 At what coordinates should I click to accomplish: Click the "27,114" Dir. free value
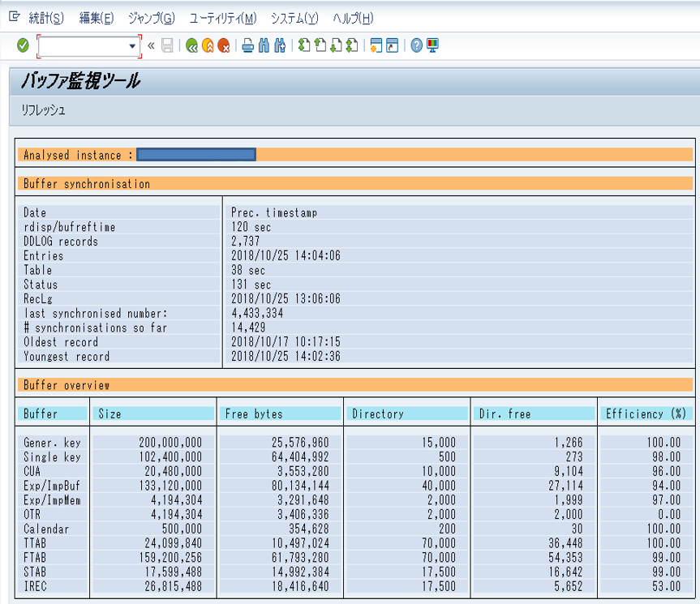pyautogui.click(x=565, y=486)
